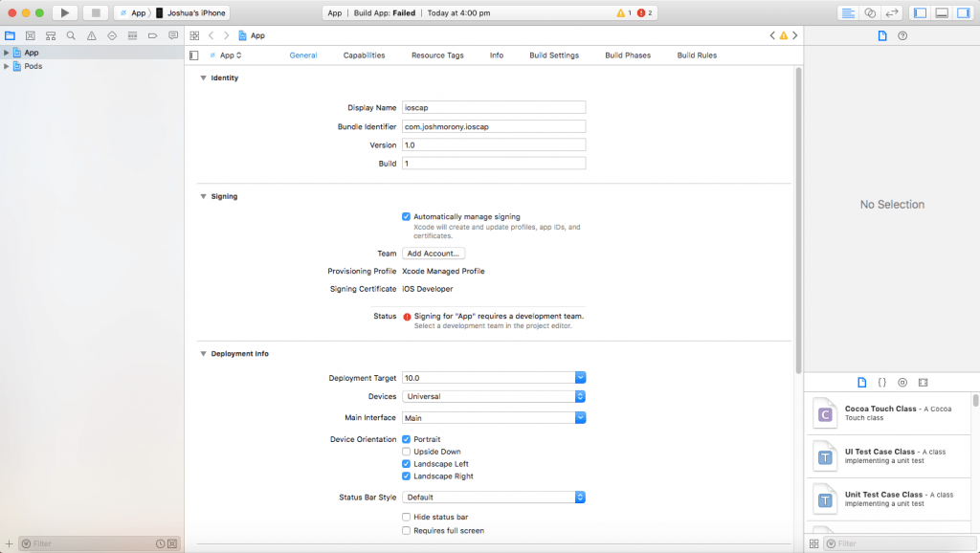Jump to the next issue arrow
This screenshot has height=553, width=980.
point(795,35)
